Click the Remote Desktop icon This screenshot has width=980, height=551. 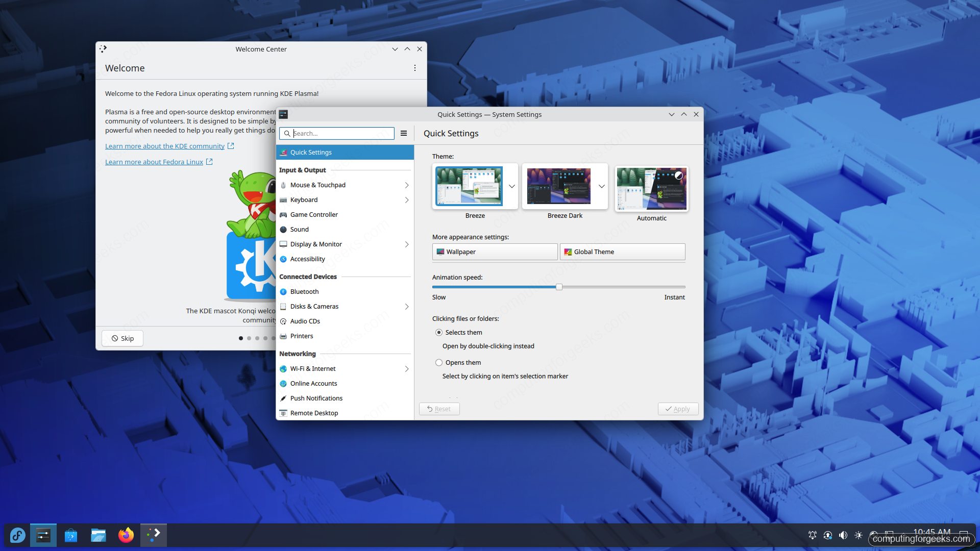pyautogui.click(x=283, y=413)
